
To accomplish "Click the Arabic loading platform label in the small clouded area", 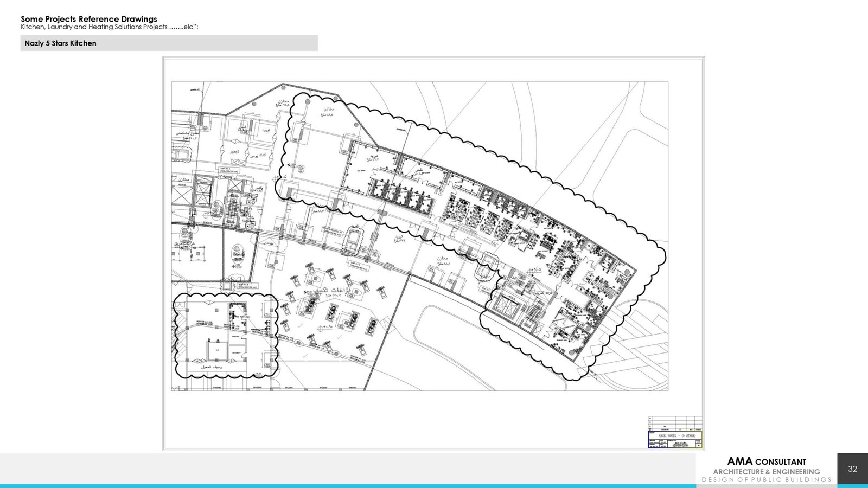I will tap(211, 367).
